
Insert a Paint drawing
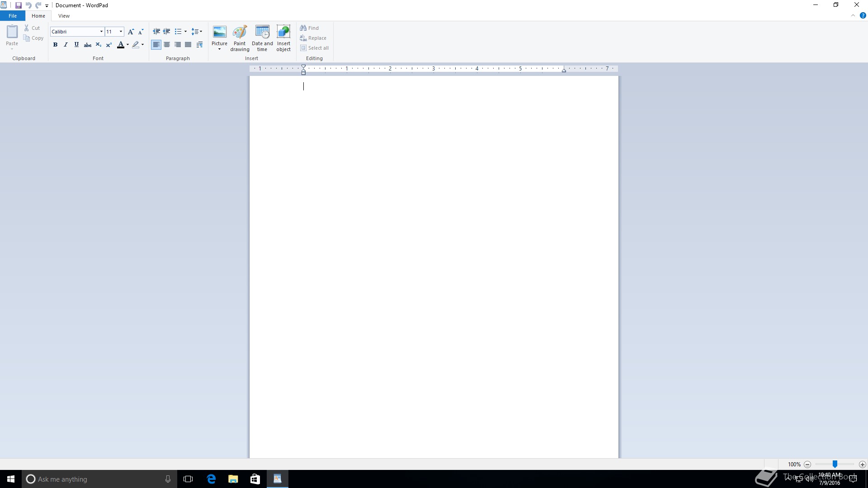pos(240,38)
